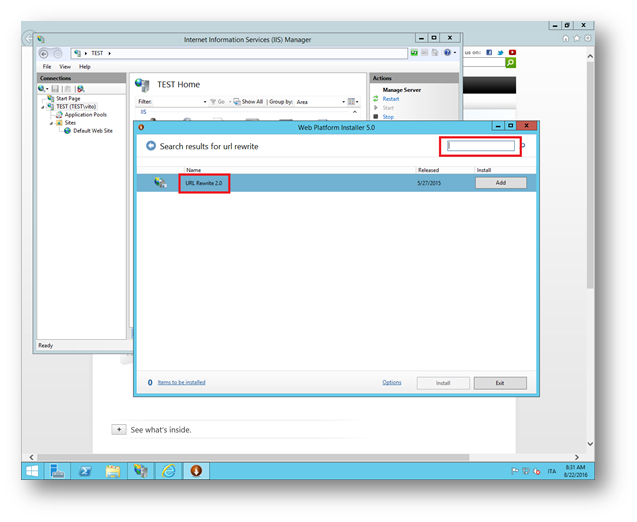Screen dimensions: 637x522
Task: Collapse the TEST (TEST\vito) server node
Action: pyautogui.click(x=43, y=107)
